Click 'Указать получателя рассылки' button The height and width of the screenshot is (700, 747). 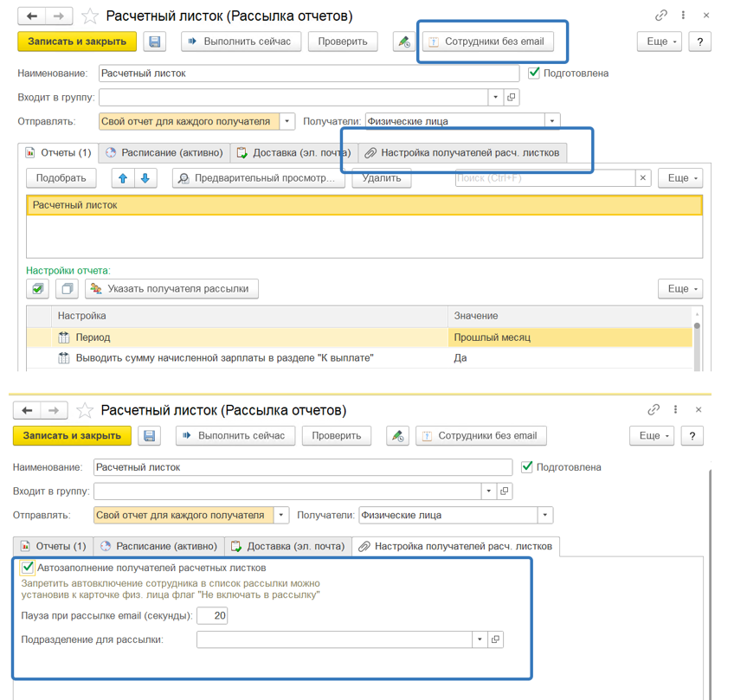171,289
